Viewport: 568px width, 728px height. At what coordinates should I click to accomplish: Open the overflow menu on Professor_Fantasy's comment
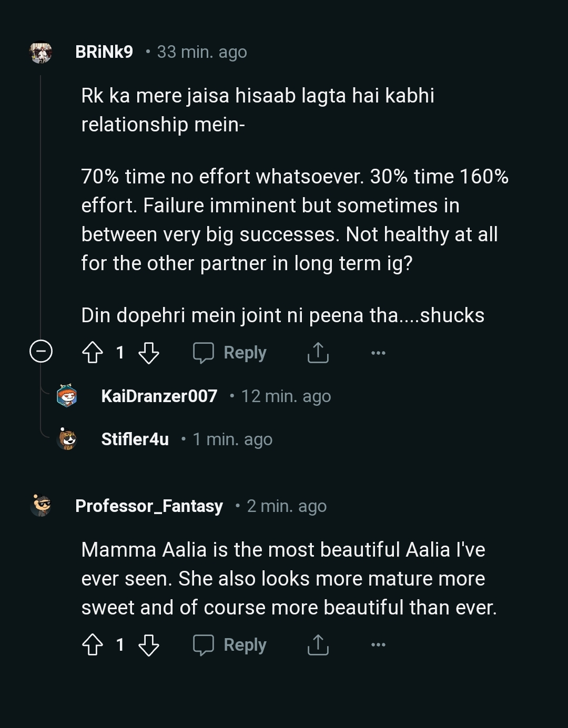pos(379,645)
